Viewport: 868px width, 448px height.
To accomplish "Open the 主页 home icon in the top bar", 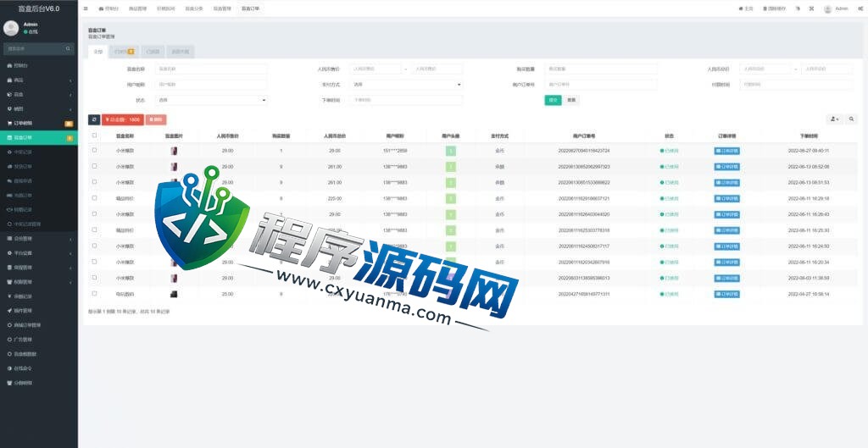I will [746, 8].
